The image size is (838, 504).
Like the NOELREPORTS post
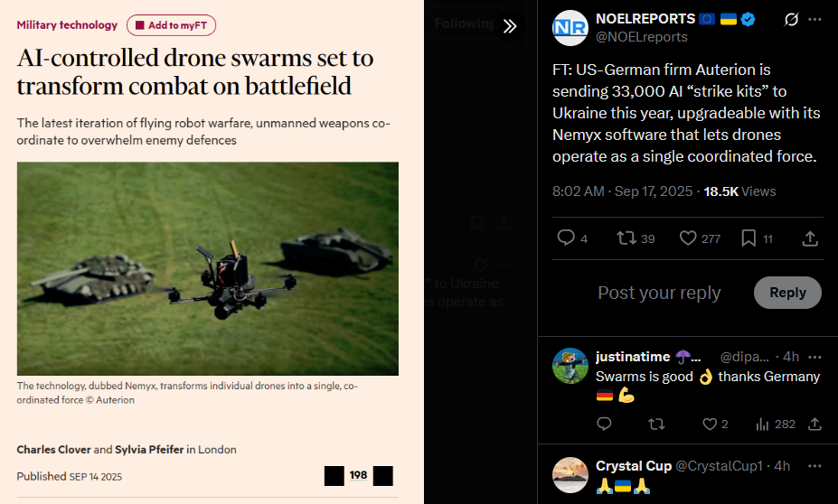click(688, 238)
